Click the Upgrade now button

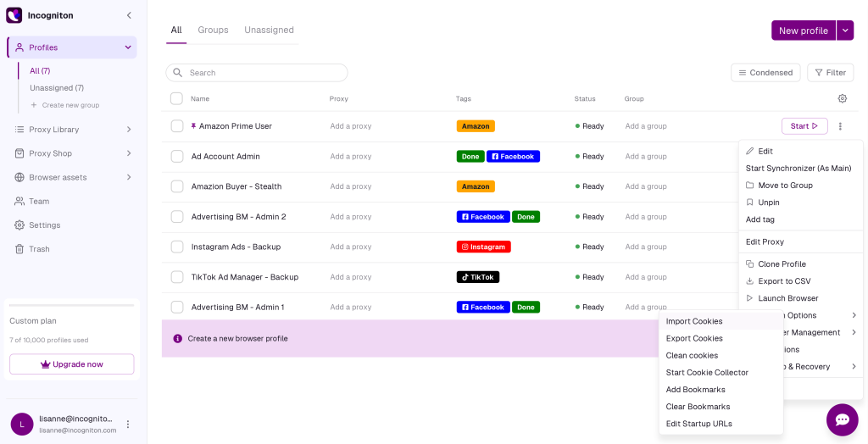(72, 364)
